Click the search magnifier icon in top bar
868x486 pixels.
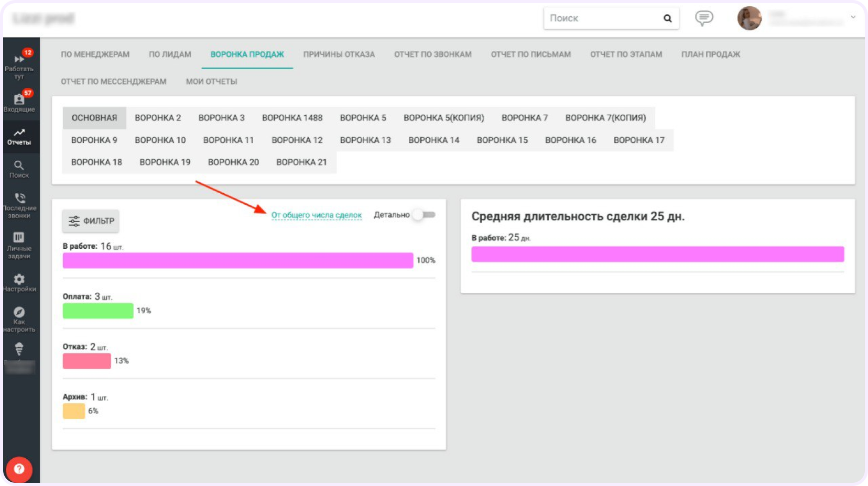click(667, 18)
